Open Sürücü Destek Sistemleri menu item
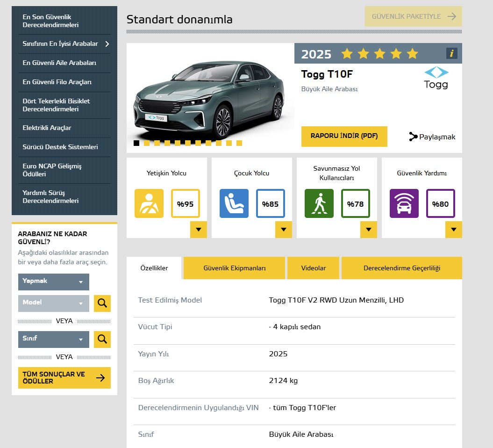This screenshot has width=493, height=448. [64, 147]
